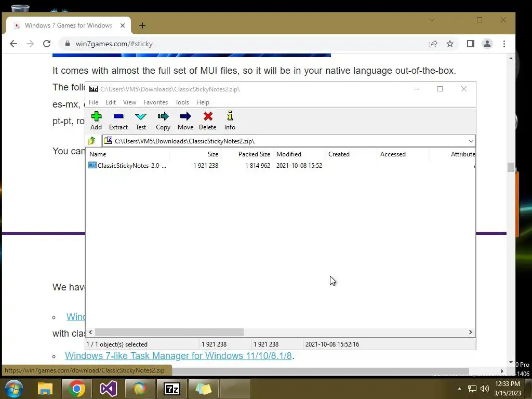Open Chrome side panel icon
This screenshot has width=532, height=399.
pyautogui.click(x=471, y=44)
